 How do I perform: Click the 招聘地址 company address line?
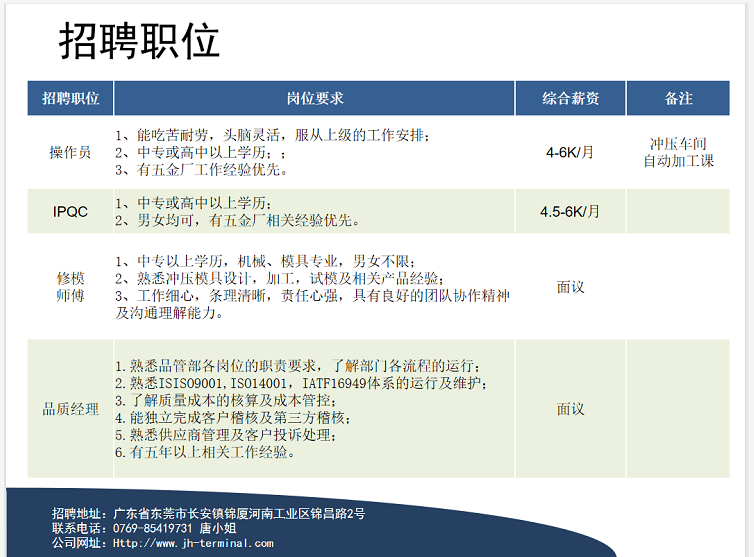tap(208, 513)
